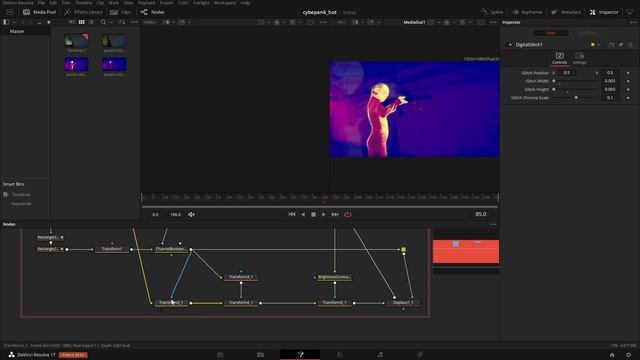Click the Glitch Position X field

(x=567, y=73)
